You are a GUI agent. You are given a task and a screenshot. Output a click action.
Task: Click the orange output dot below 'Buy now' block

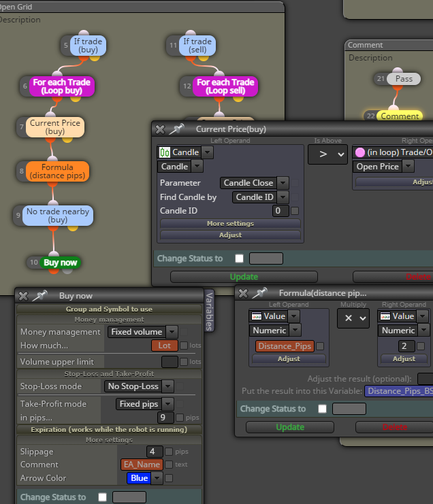pyautogui.click(x=54, y=271)
